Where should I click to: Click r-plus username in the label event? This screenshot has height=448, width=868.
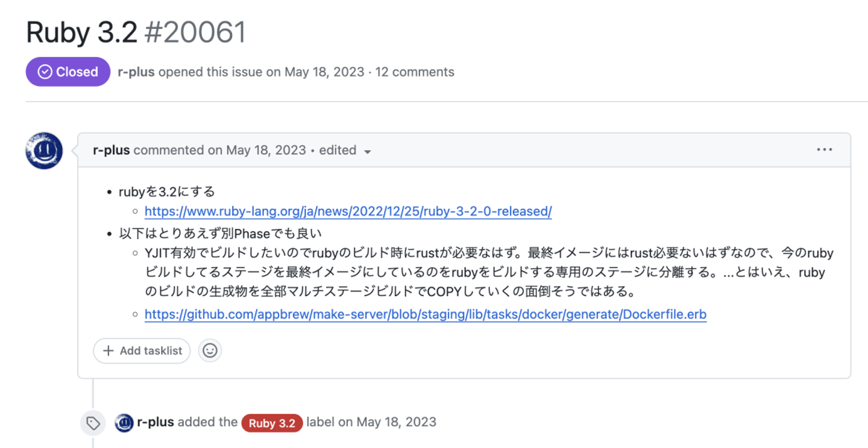(x=156, y=422)
